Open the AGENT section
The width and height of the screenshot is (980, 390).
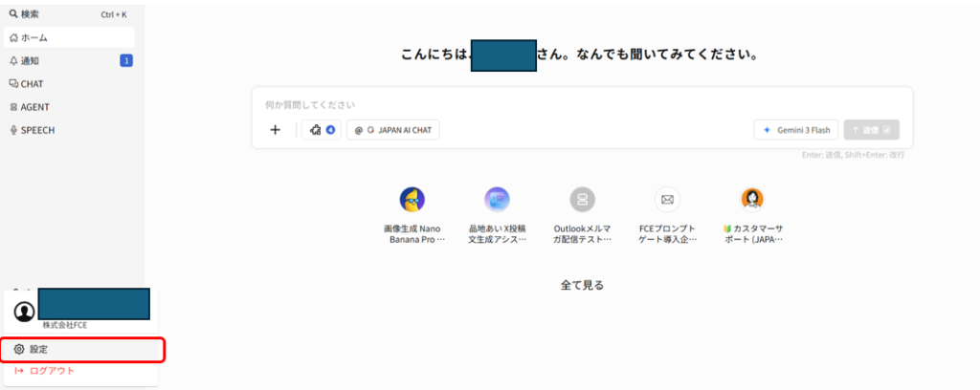click(69, 107)
